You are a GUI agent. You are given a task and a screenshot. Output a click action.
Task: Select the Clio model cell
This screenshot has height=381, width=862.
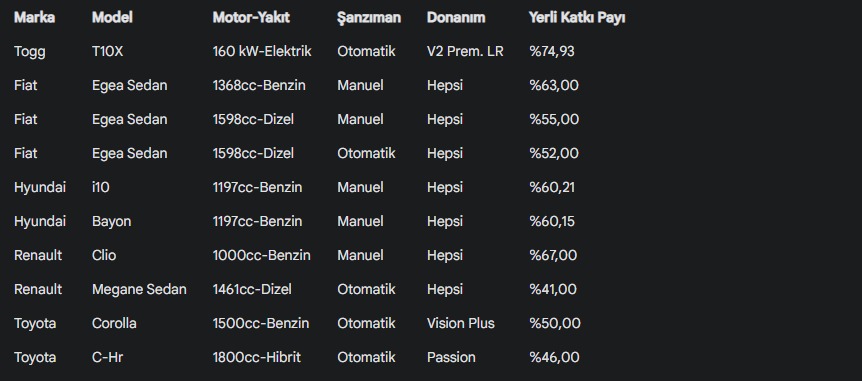point(104,256)
